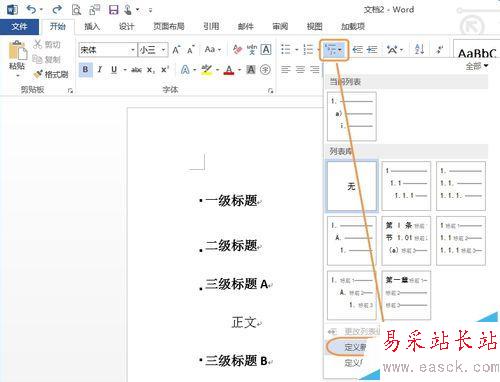The image size is (500, 382).
Task: Switch to the 设计 Design tab
Action: tap(126, 26)
